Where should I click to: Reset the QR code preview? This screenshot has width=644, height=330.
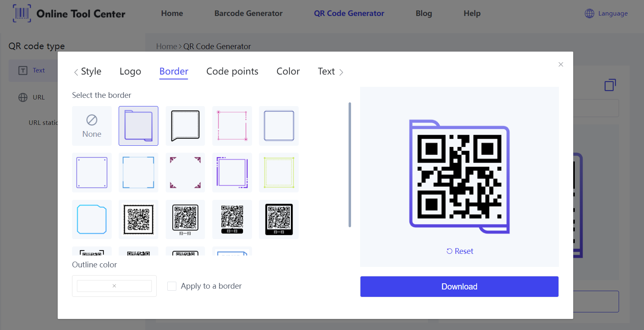pos(459,251)
